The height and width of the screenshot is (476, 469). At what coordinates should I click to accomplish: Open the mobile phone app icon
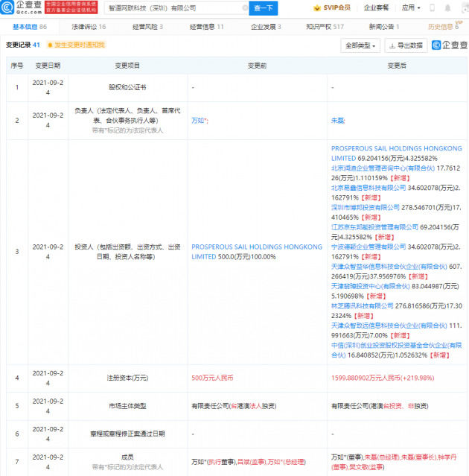[433, 8]
